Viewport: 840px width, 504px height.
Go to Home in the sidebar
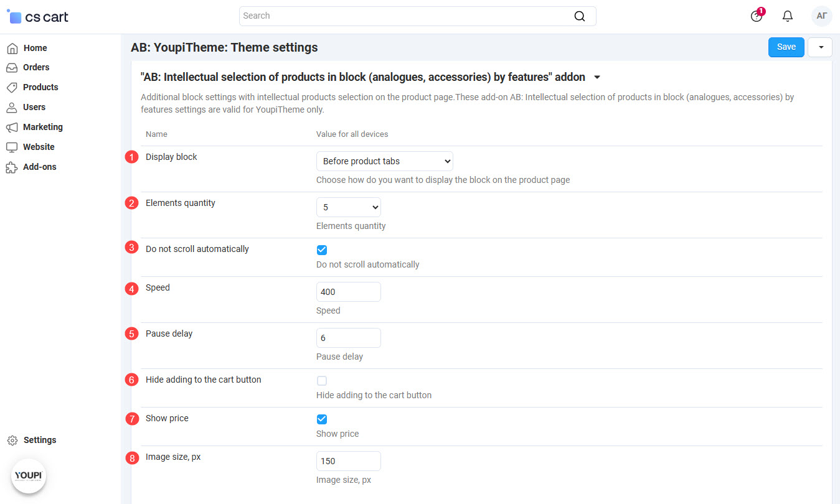click(x=35, y=48)
